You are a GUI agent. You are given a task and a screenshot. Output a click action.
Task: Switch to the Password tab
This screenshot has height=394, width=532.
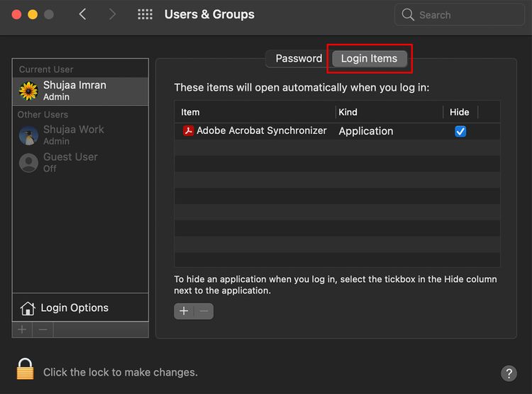coord(299,59)
